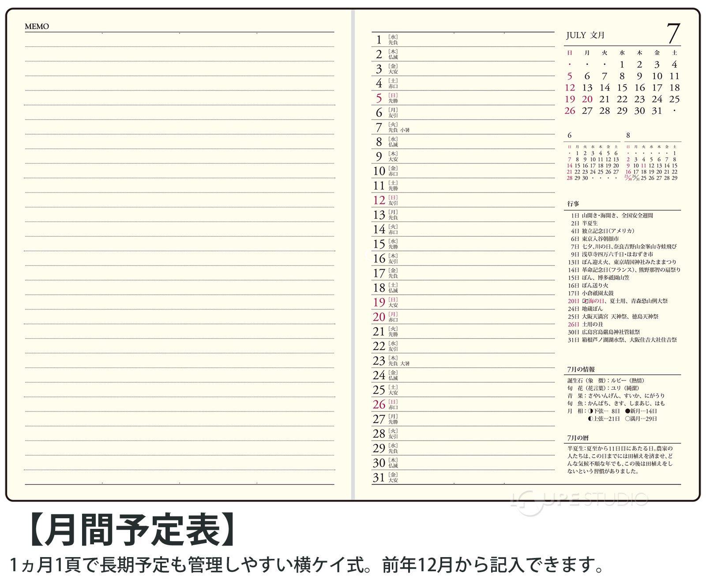The height and width of the screenshot is (588, 706).
Task: Click the new moon icon for 14日
Action: point(627,411)
